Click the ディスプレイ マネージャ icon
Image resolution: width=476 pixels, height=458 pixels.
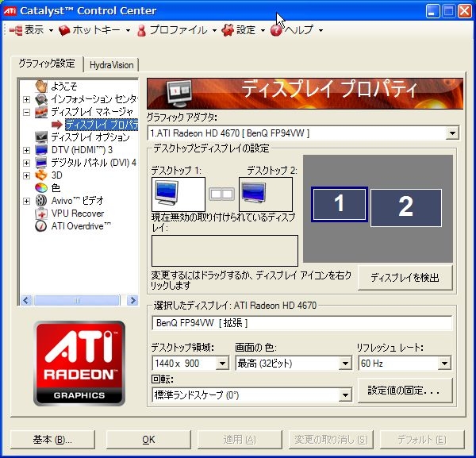tap(41, 112)
